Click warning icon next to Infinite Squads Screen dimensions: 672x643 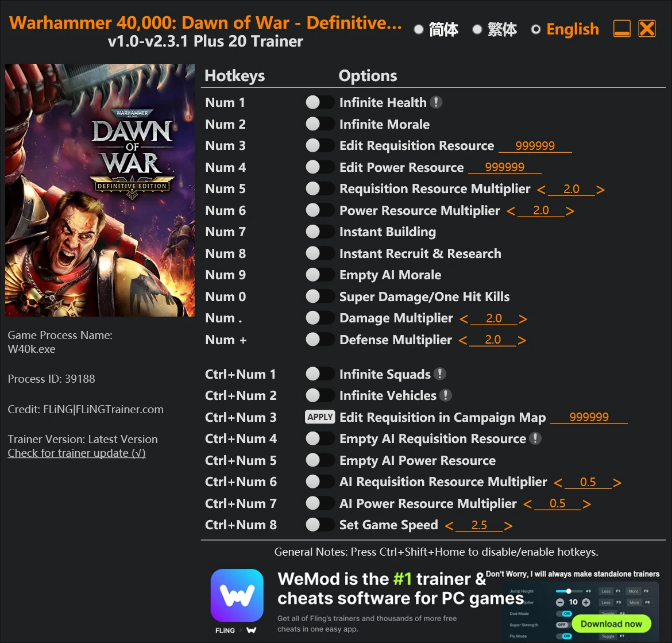tap(441, 374)
